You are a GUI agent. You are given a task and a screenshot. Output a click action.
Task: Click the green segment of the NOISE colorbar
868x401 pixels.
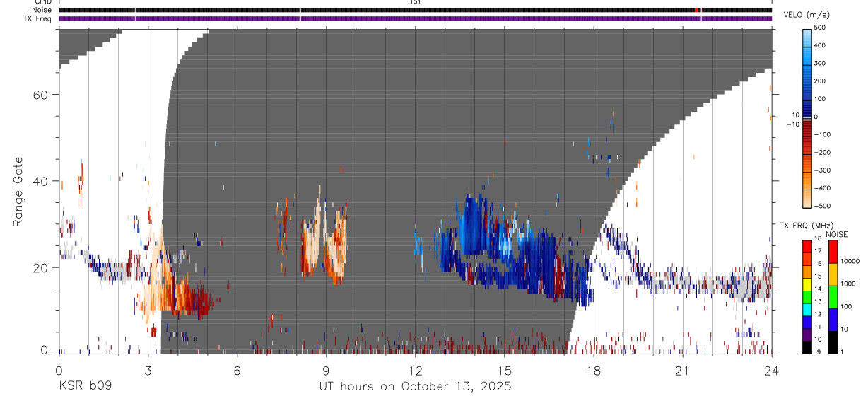[x=833, y=296]
